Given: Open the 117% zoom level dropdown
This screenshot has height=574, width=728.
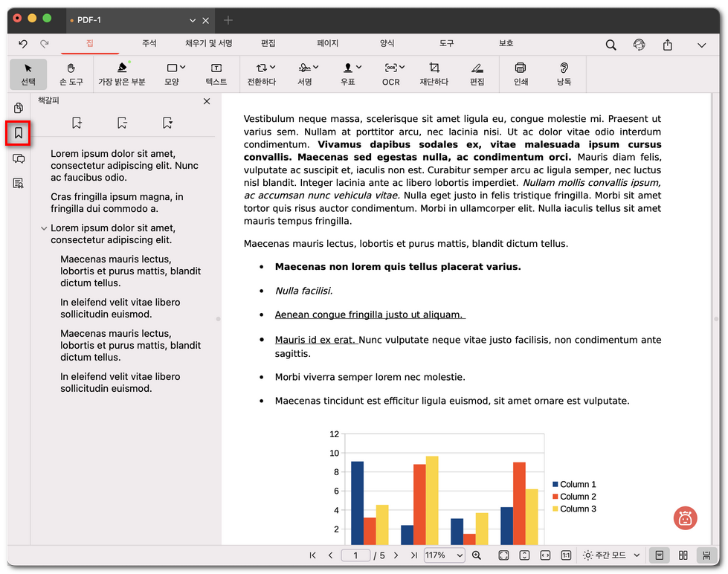Looking at the screenshot, I should pos(444,555).
